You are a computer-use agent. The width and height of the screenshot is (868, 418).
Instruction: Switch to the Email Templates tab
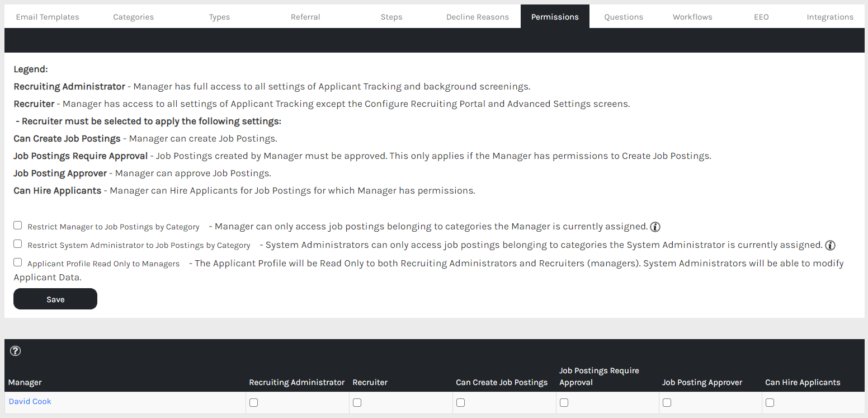click(x=48, y=17)
